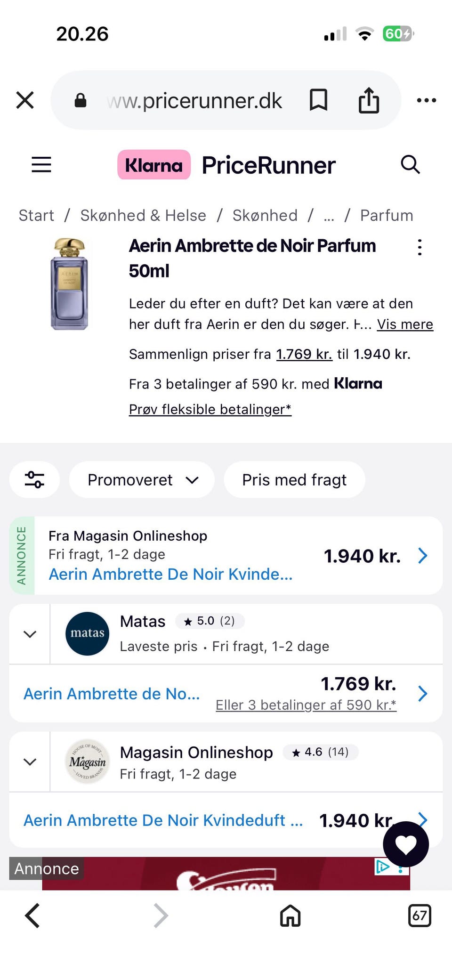Screen dimensions: 452x980
Task: Go to the Parfum breadcrumb category
Action: pos(387,216)
